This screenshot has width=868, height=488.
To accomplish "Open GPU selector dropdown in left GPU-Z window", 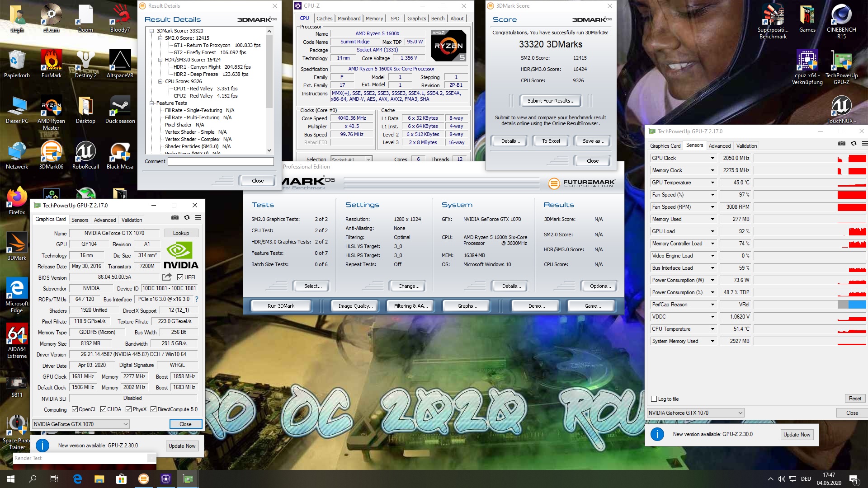I will (x=81, y=424).
